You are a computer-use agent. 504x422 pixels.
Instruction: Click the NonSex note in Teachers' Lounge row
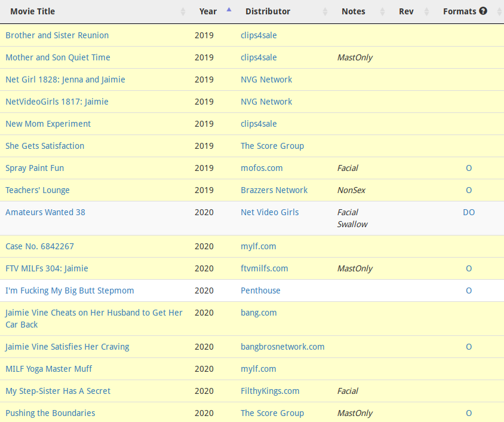pyautogui.click(x=351, y=191)
